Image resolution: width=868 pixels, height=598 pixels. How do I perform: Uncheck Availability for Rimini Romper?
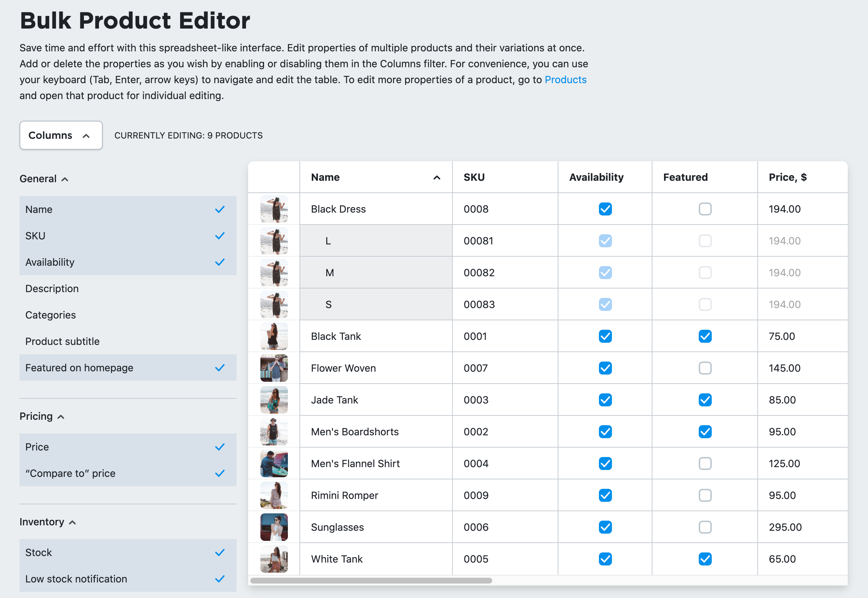(x=605, y=495)
